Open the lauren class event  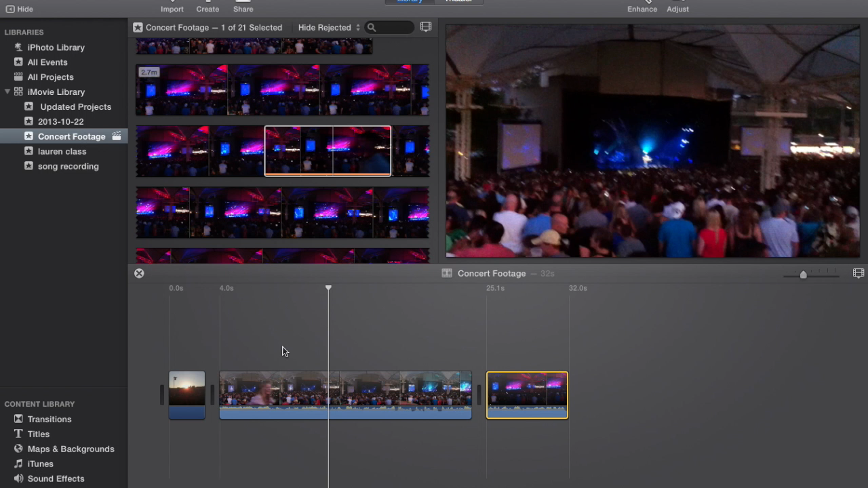[64, 151]
